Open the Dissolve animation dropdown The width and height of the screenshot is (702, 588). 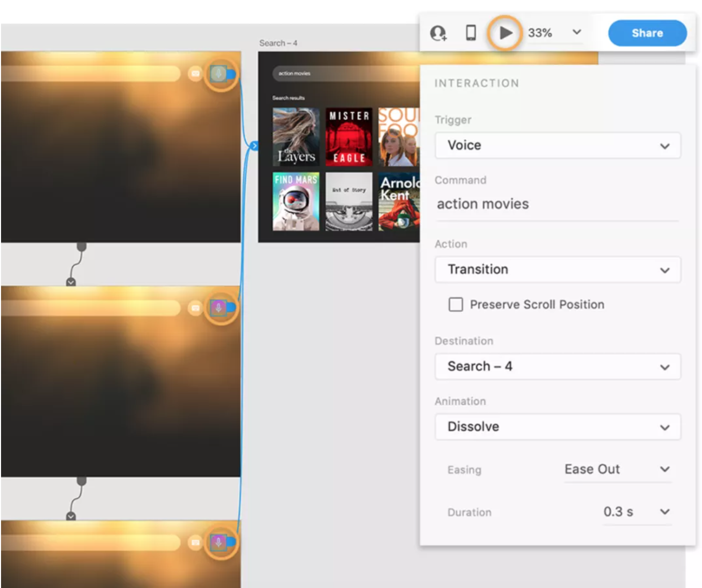[x=558, y=427]
